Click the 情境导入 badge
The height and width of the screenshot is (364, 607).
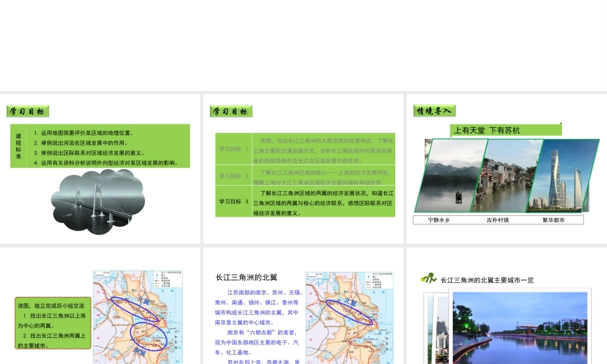click(435, 111)
